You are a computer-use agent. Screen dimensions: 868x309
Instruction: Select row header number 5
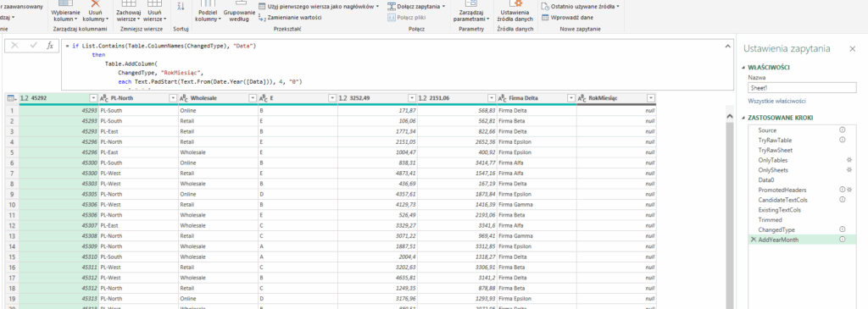pyautogui.click(x=12, y=152)
